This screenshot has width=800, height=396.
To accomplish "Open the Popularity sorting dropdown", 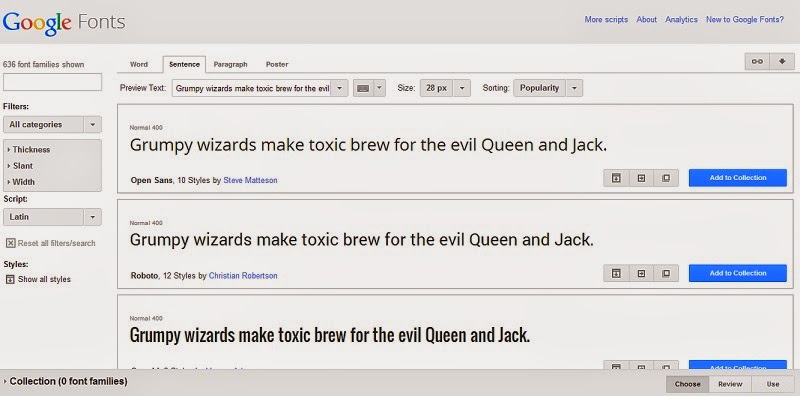I will pyautogui.click(x=548, y=88).
